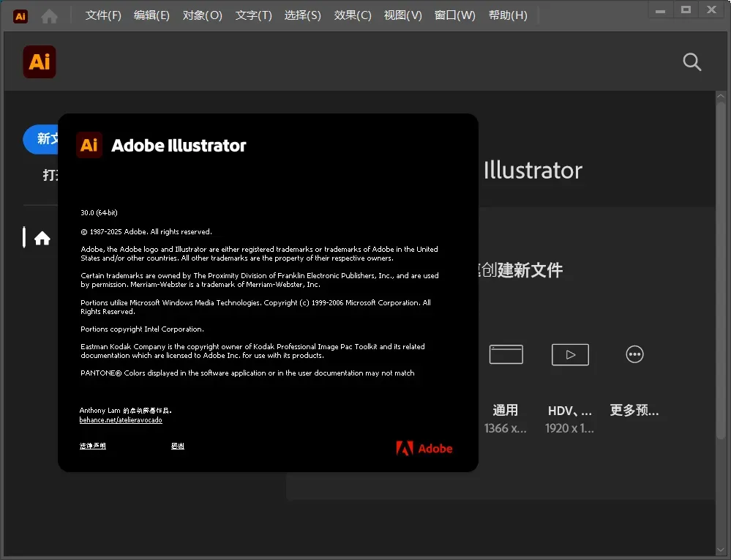Screen dimensions: 731x560
Task: Open the 文字(T) menu
Action: [254, 15]
